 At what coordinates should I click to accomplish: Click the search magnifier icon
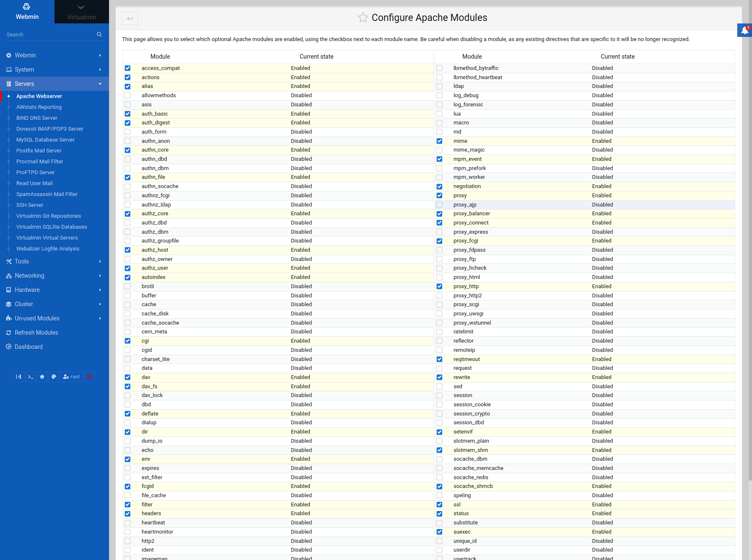pyautogui.click(x=99, y=34)
